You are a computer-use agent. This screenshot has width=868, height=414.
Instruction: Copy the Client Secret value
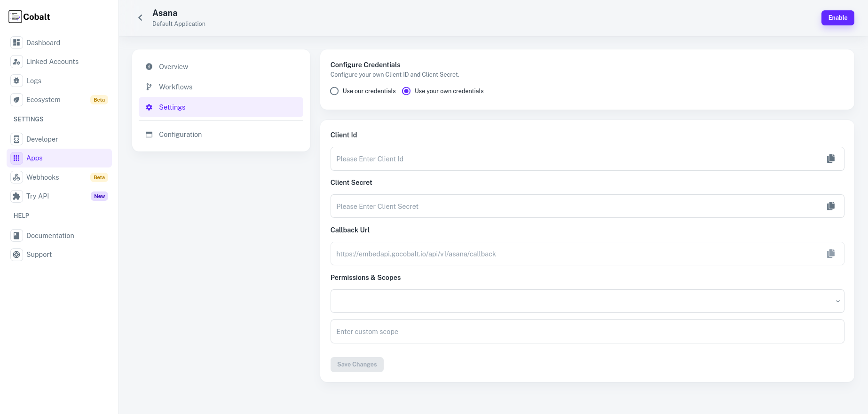pos(831,207)
